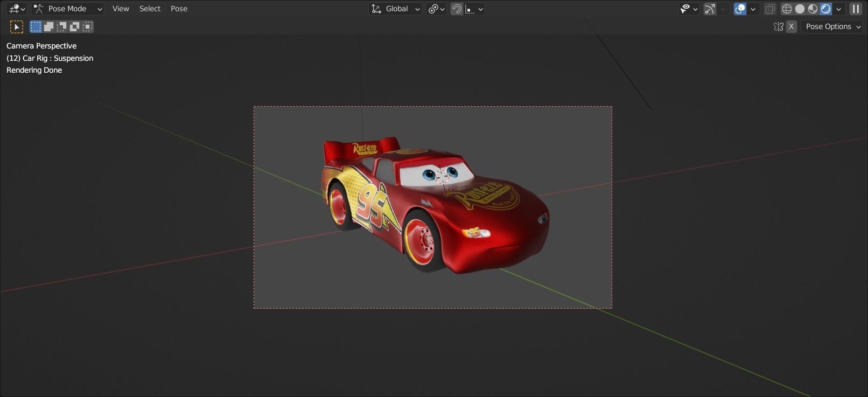
Task: Choose extend selection mode icon
Action: [x=48, y=26]
